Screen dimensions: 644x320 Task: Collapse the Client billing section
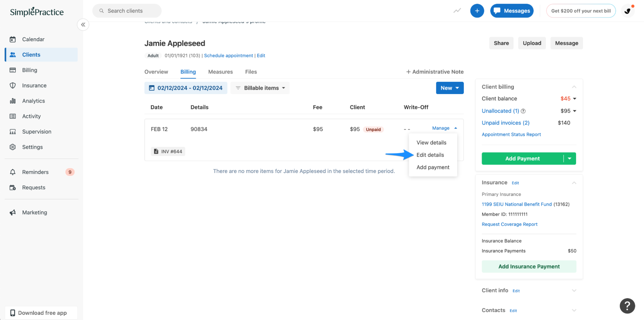tap(574, 87)
